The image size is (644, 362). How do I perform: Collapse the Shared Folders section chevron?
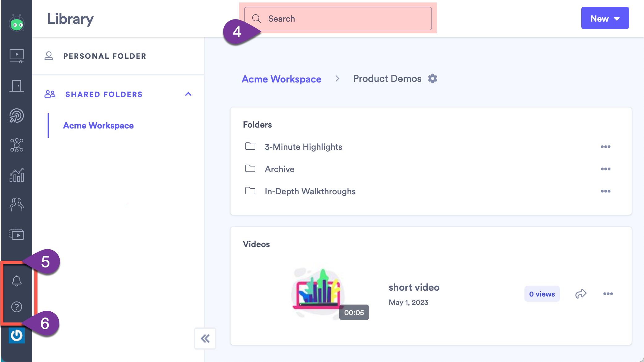pyautogui.click(x=188, y=94)
